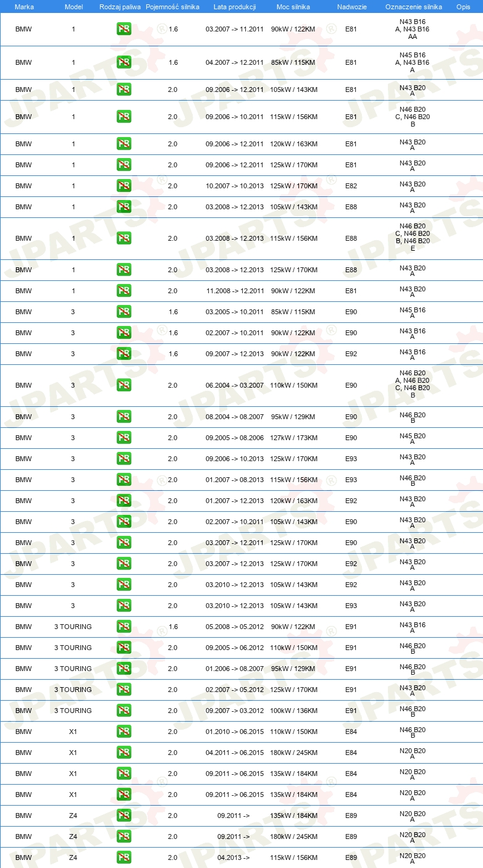Click the Marka column header
Viewport: 483px width, 868px height.
24,6
